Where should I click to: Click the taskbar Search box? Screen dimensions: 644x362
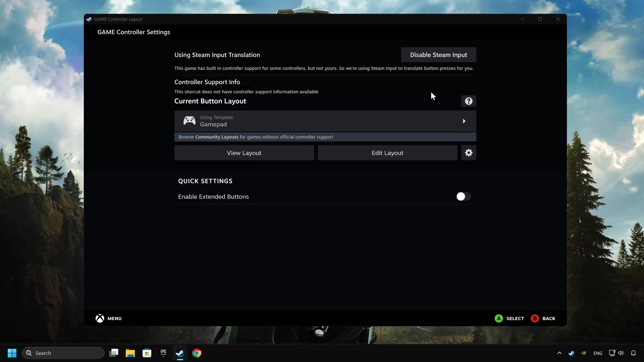coord(63,353)
